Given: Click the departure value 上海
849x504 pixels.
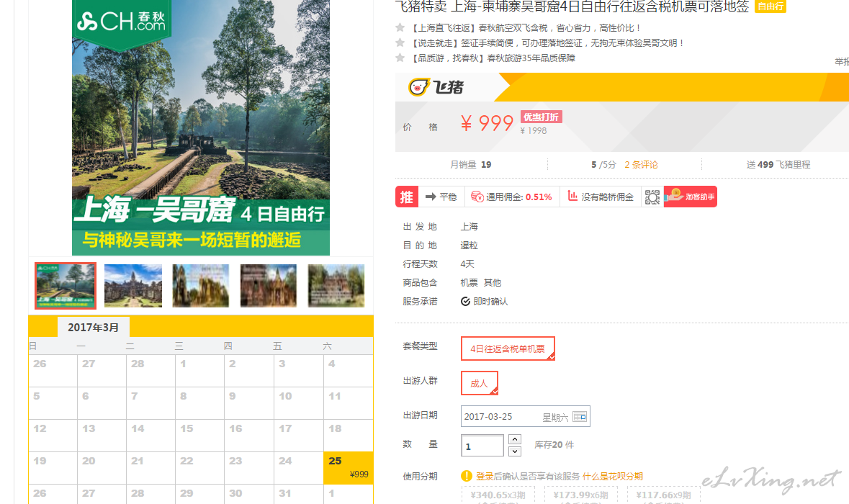Looking at the screenshot, I should [470, 226].
